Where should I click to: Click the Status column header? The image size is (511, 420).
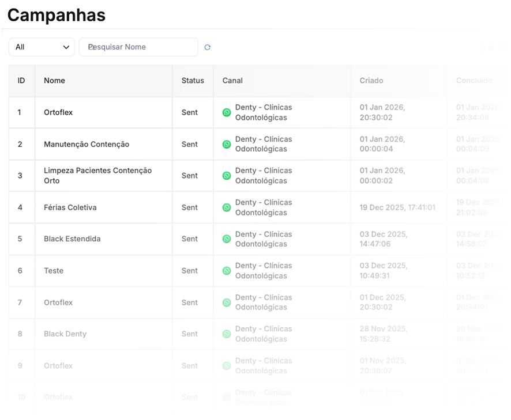click(x=193, y=81)
